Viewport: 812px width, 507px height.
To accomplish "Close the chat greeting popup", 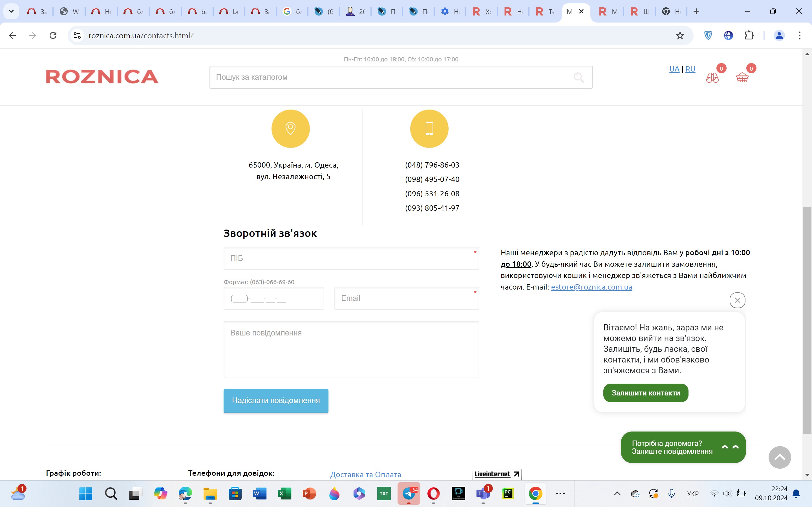I will (737, 300).
